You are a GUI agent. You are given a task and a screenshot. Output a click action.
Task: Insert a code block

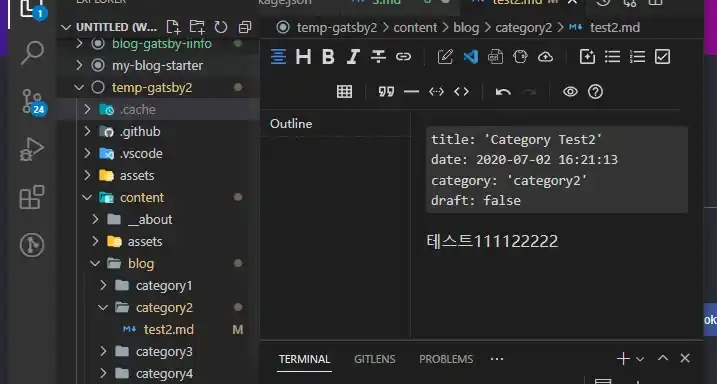pos(436,92)
